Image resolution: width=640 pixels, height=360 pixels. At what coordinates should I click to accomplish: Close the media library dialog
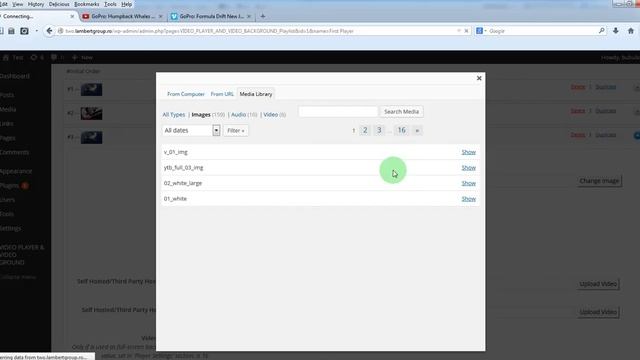click(479, 78)
